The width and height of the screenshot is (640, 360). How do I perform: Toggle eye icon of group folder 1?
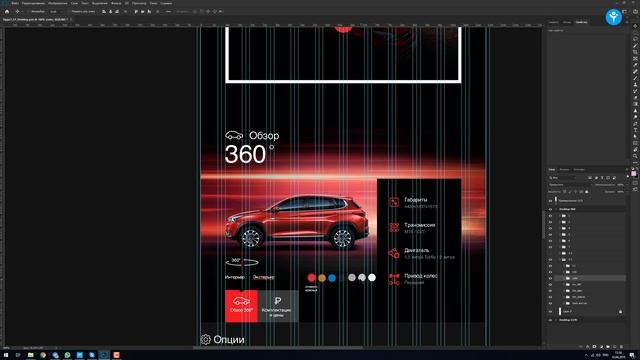550,216
